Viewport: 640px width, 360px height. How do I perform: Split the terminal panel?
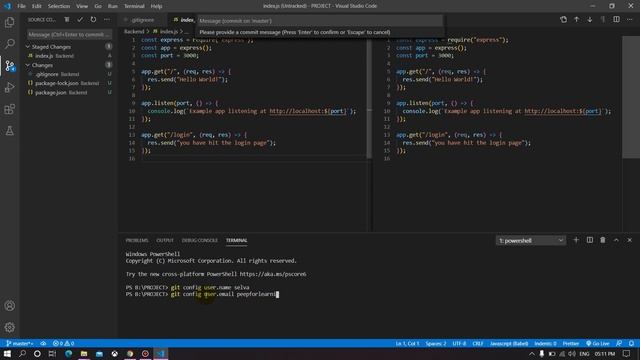(590, 240)
